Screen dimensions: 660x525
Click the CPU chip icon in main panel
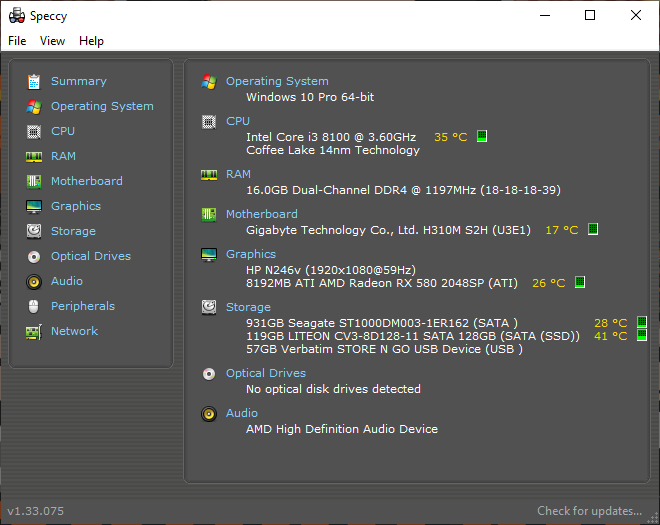pos(209,122)
